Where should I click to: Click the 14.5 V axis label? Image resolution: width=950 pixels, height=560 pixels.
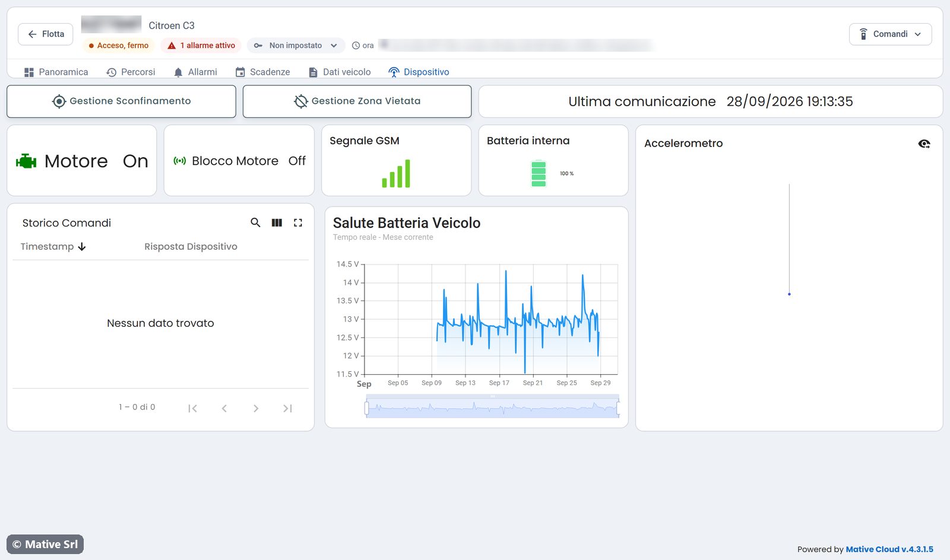point(347,264)
